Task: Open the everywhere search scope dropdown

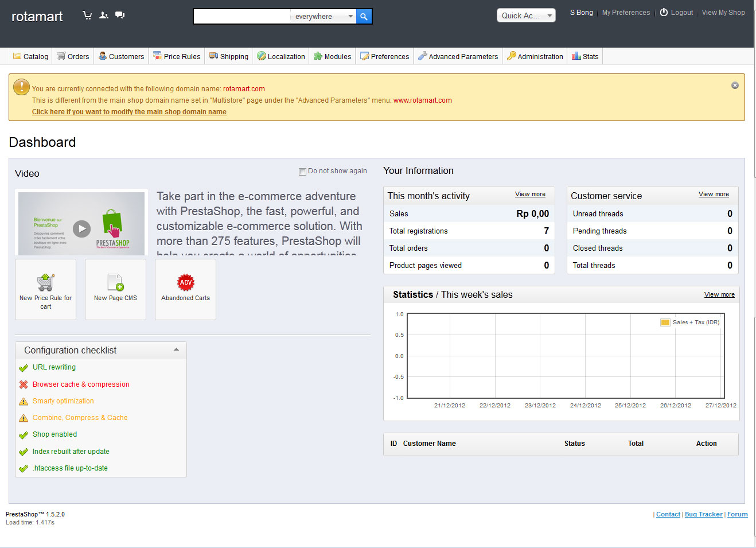Action: click(324, 17)
